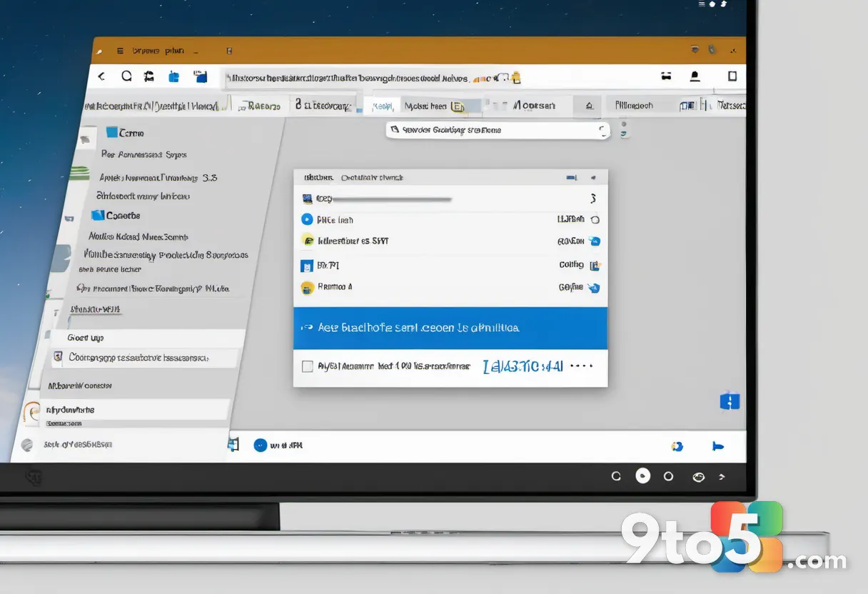This screenshot has width=868, height=594.
Task: Open the blue Carno folder in the sidebar
Action: pyautogui.click(x=111, y=132)
